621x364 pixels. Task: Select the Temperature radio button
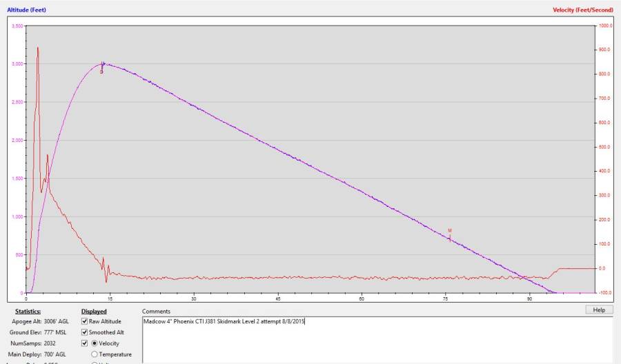click(x=94, y=354)
